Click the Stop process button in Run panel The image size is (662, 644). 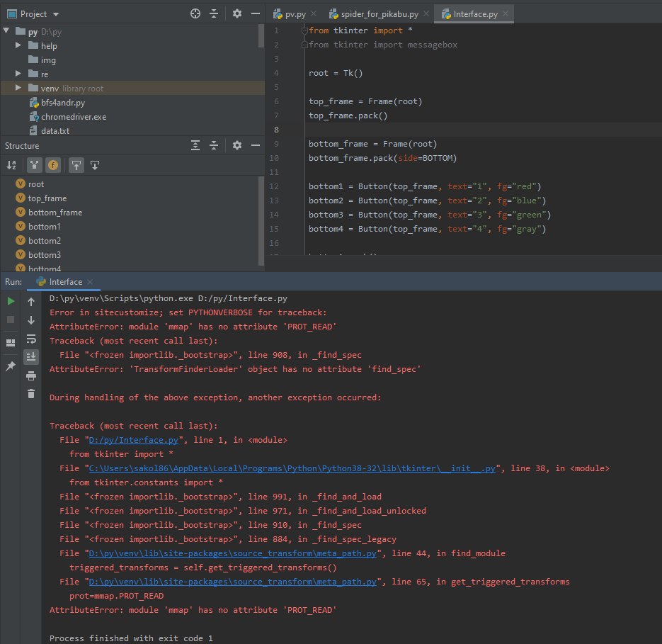tap(11, 320)
